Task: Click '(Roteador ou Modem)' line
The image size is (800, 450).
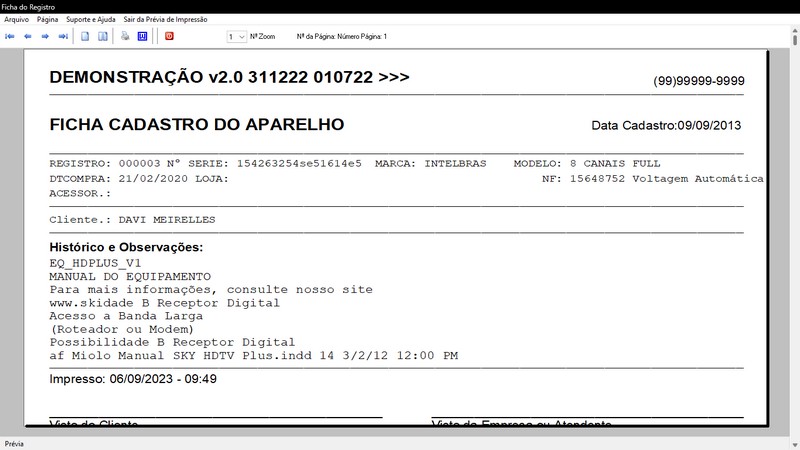Action: click(x=122, y=330)
